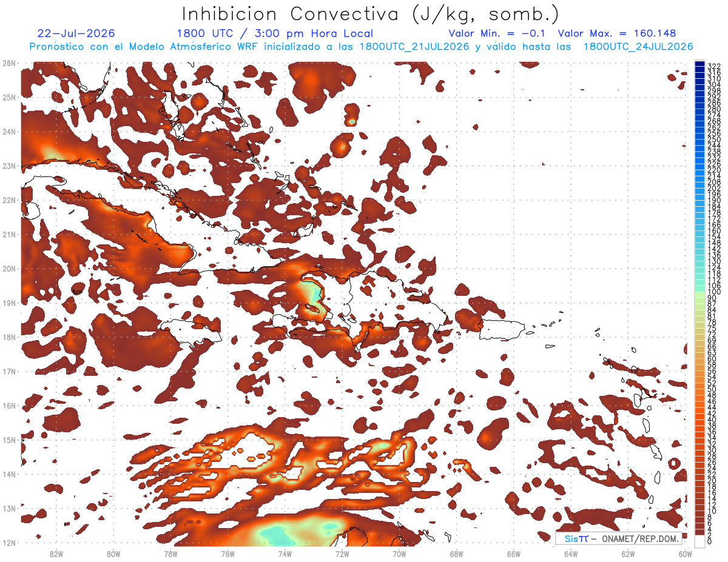Click the 80W longitude label
Viewport: 728px width, 562px height.
point(113,554)
